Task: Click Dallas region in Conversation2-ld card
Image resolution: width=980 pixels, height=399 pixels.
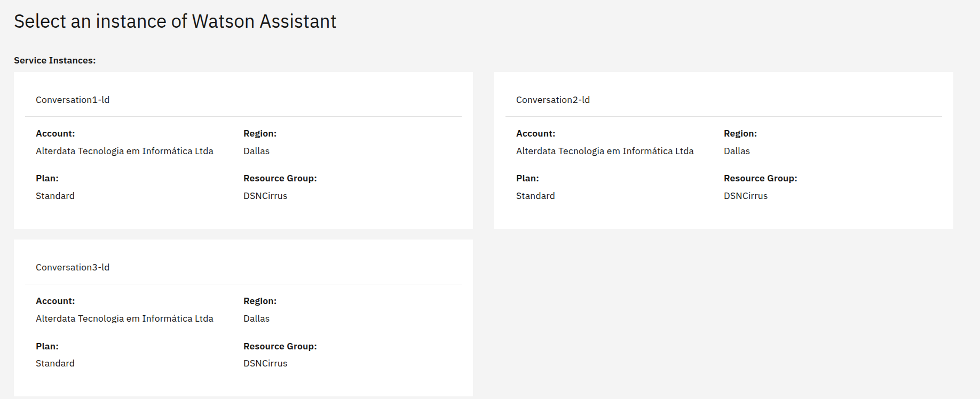Action: click(737, 151)
